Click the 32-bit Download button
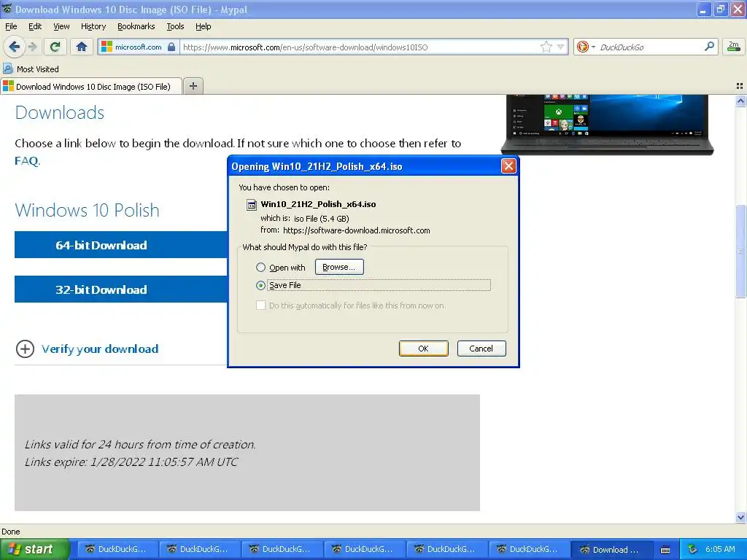 coord(121,289)
